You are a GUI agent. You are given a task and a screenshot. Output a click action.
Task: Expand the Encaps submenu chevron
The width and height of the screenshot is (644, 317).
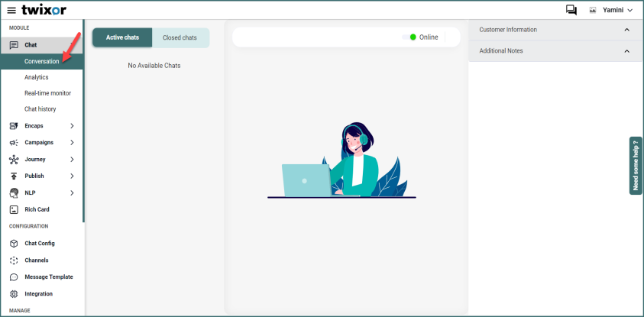pyautogui.click(x=72, y=125)
